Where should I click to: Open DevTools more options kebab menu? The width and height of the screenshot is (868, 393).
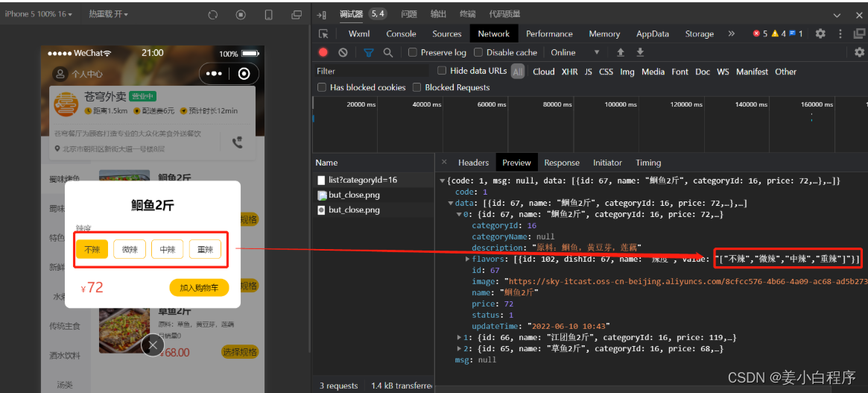pos(840,34)
